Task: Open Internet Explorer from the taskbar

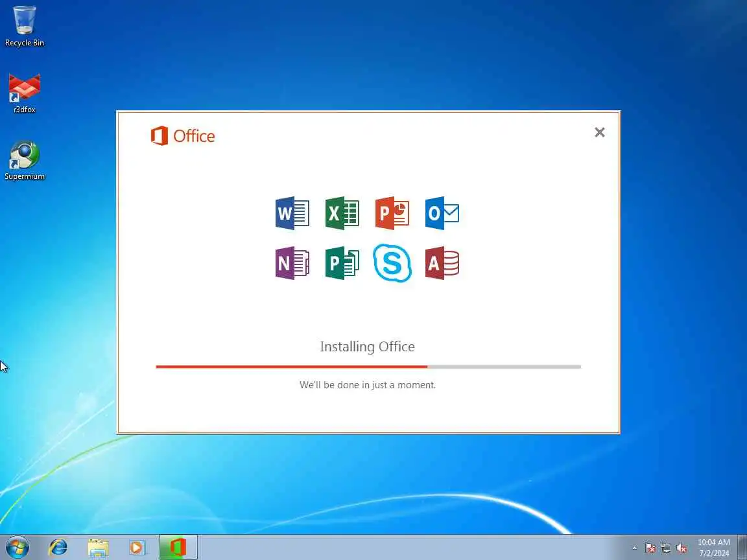Action: click(x=58, y=548)
